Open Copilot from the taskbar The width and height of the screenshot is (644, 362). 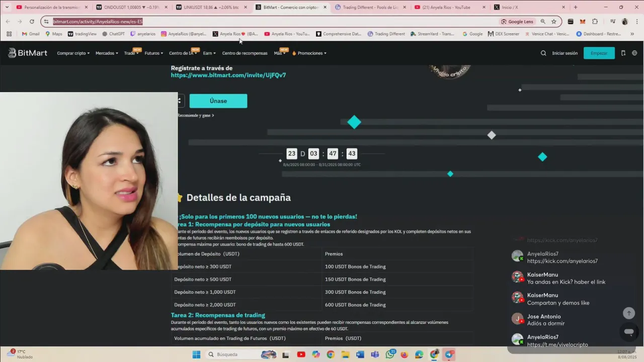(315, 354)
